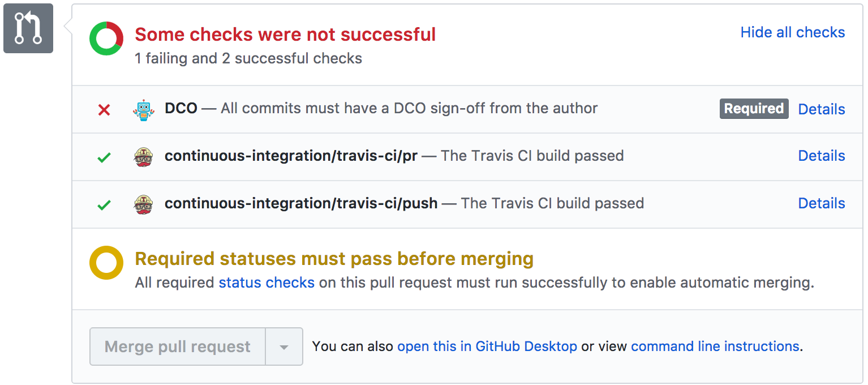Click the DCO bot avatar icon

144,109
